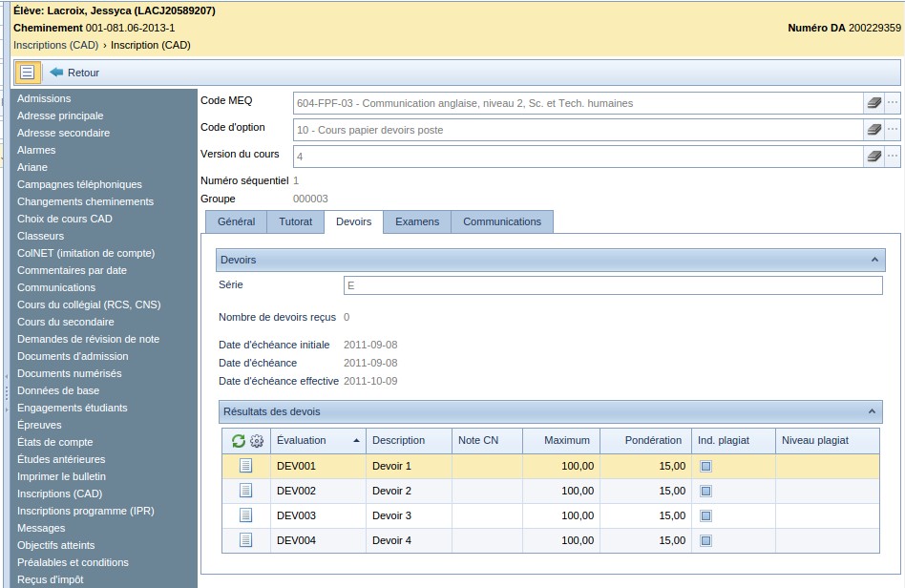
Task: Toggle plagiat checkbox for Devoir 2
Action: (x=706, y=492)
